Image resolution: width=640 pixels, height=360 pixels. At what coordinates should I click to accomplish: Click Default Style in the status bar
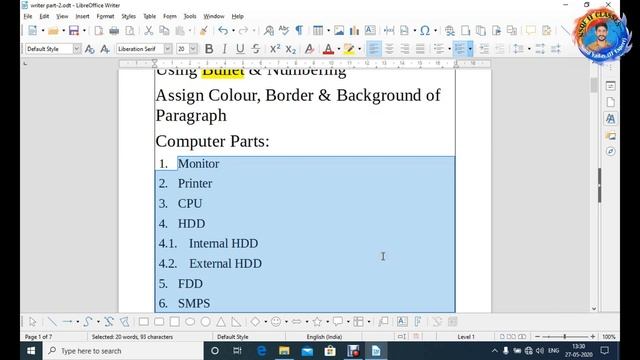(233, 337)
